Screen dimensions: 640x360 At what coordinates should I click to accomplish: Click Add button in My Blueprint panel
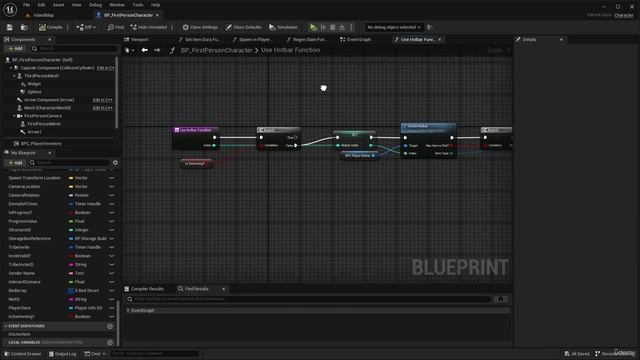(16, 162)
